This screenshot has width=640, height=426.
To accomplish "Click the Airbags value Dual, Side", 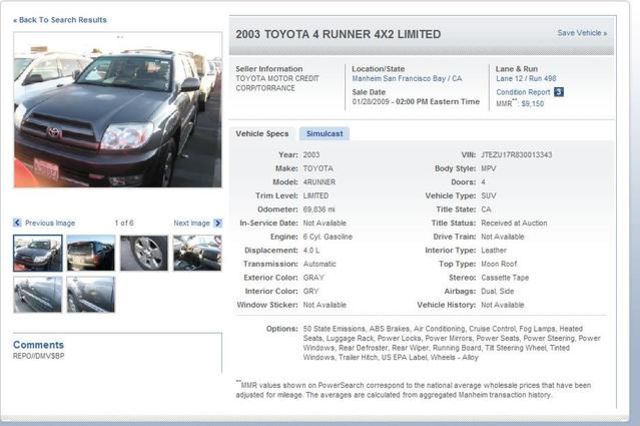I will click(497, 291).
